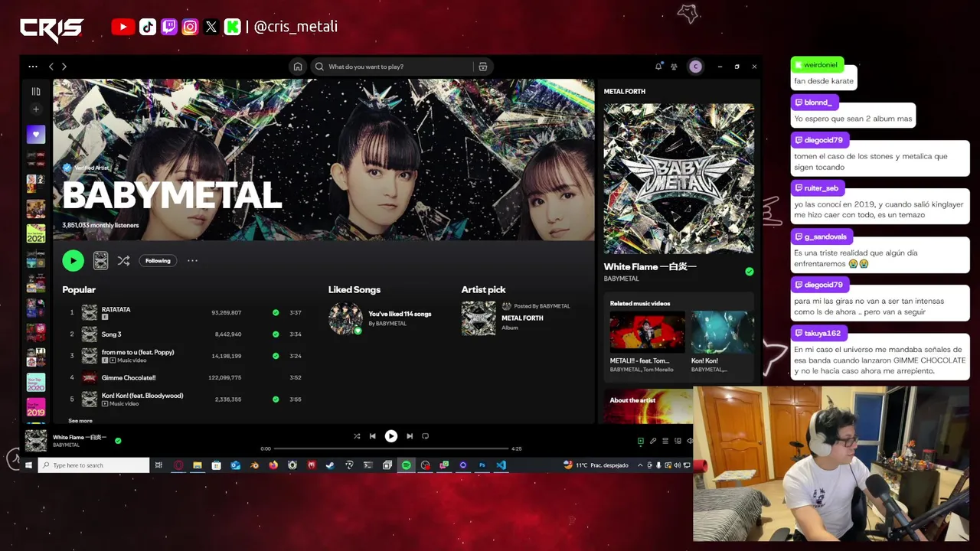Play the Kon! Kon! related music video
Image resolution: width=980 pixels, height=551 pixels.
coord(722,331)
